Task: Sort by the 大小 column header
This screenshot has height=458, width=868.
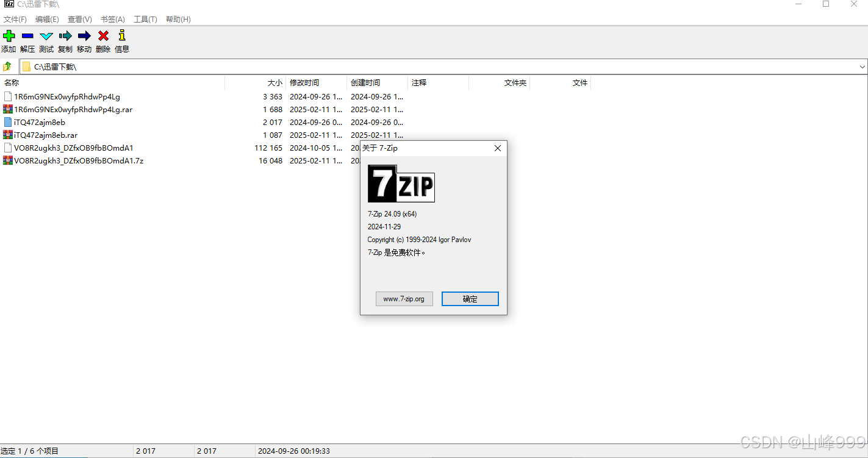Action: click(x=256, y=83)
